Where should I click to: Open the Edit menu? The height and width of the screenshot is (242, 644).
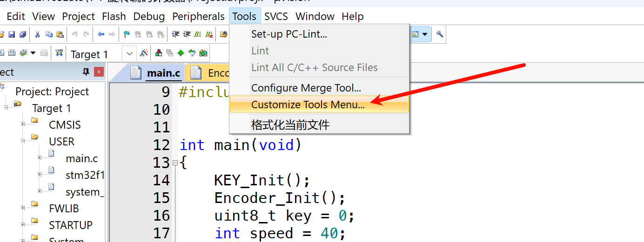click(16, 16)
